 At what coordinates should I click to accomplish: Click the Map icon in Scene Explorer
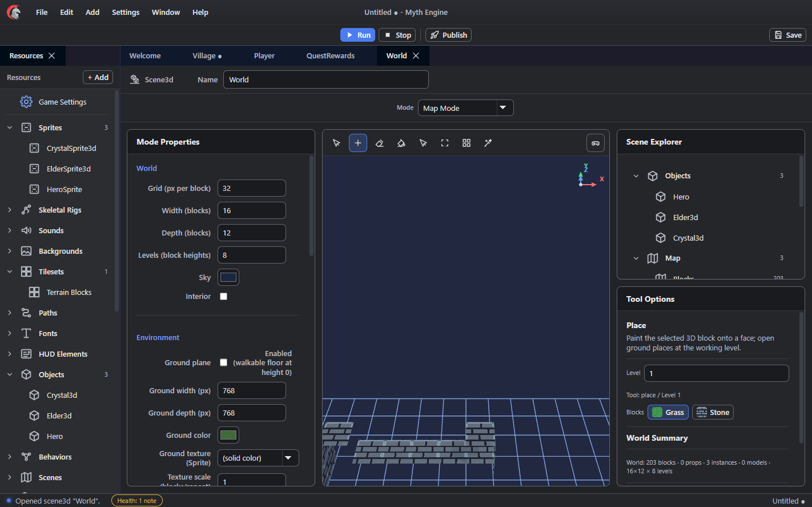tap(653, 258)
